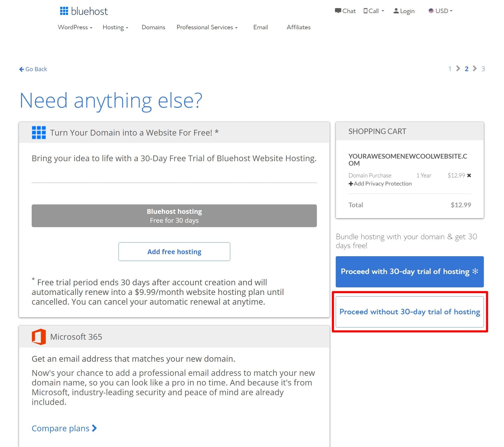This screenshot has width=504, height=447.
Task: Remove domain with the X icon
Action: (469, 175)
